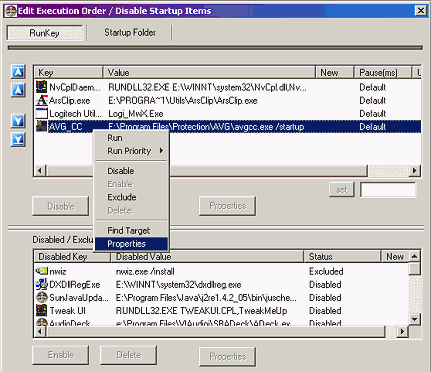Click the AVG_CC entry icon
This screenshot has width=431, height=372.
(41, 126)
